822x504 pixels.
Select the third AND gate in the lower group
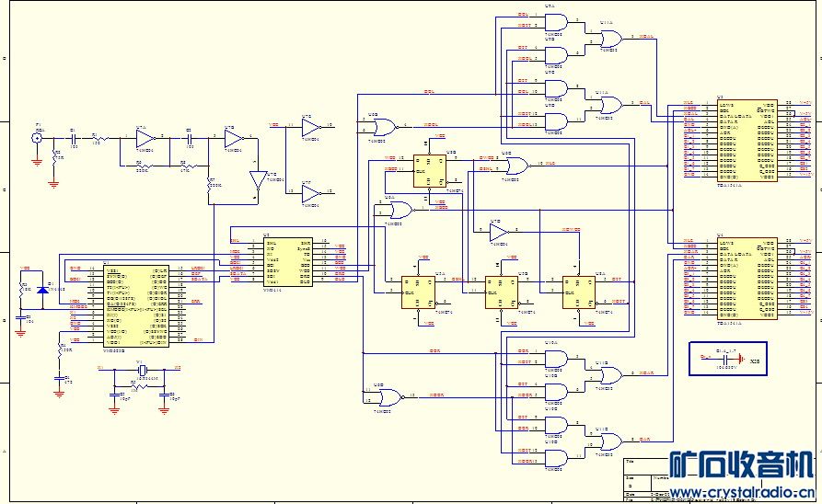(556, 426)
